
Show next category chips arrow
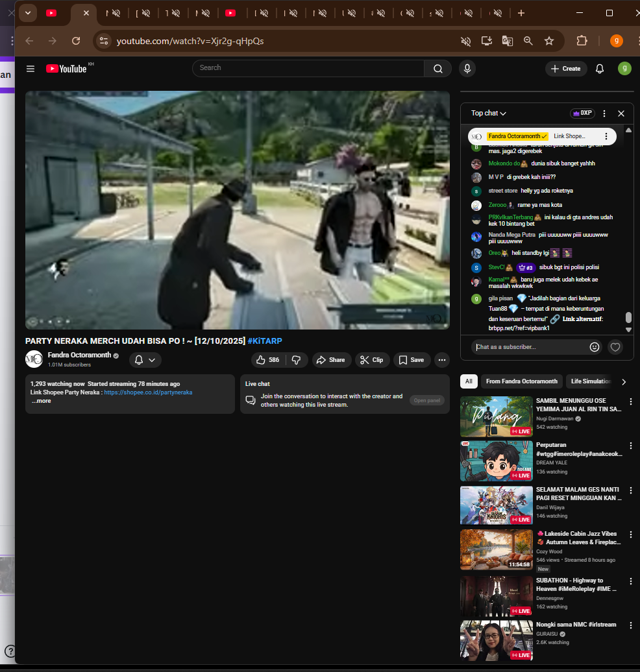tap(624, 381)
